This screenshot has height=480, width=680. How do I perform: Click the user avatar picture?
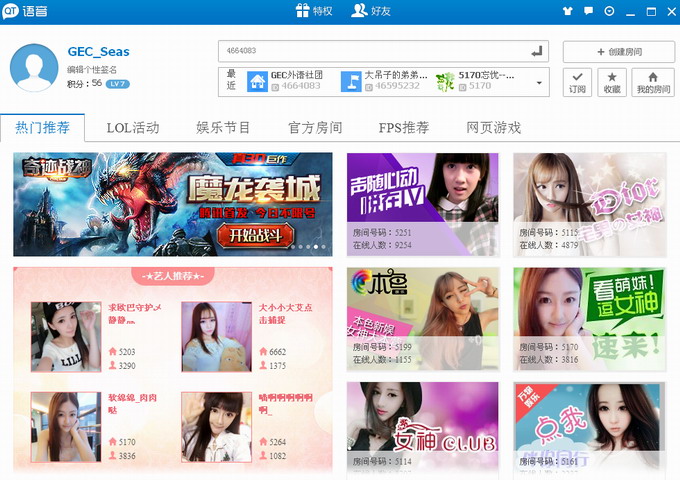pyautogui.click(x=34, y=68)
